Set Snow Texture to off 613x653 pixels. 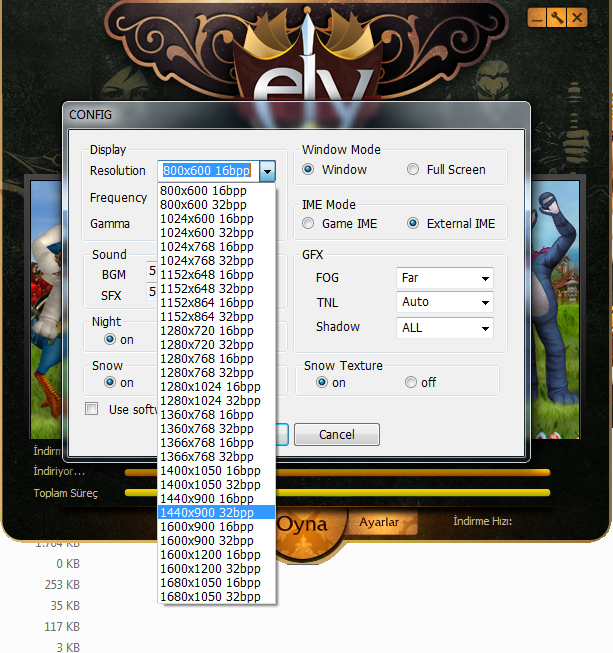[411, 382]
